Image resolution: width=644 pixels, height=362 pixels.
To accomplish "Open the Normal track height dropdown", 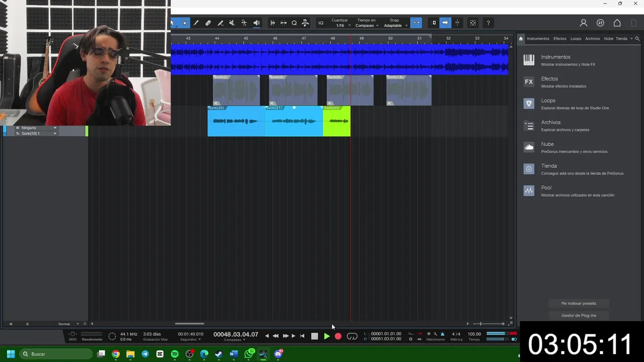I will click(x=69, y=324).
